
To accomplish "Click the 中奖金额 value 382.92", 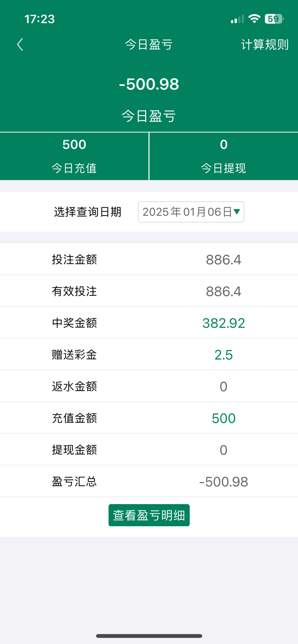I will pyautogui.click(x=223, y=323).
